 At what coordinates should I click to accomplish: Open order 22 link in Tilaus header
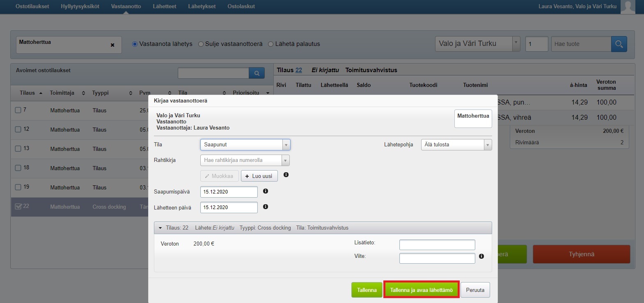point(298,70)
